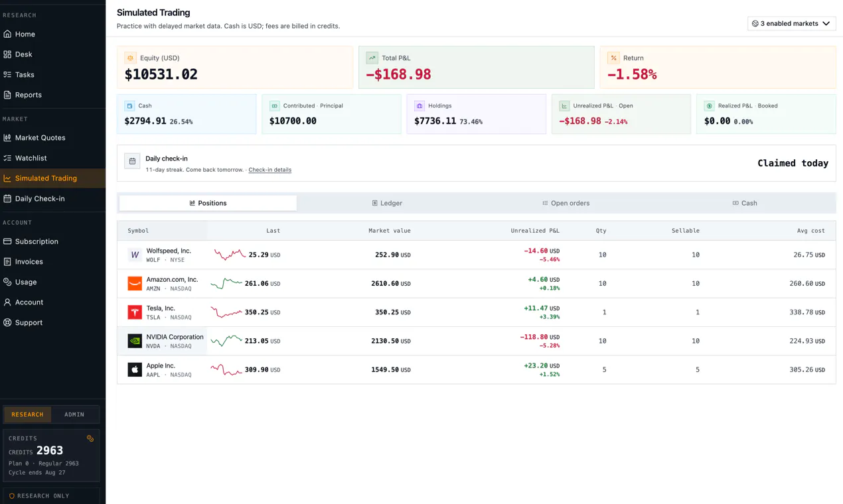Switch to the Cash tab

pyautogui.click(x=744, y=203)
